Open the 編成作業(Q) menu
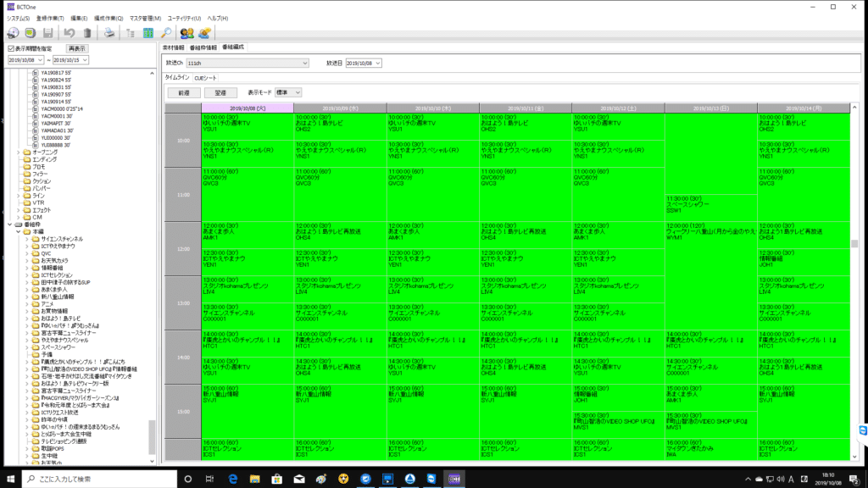 (108, 19)
